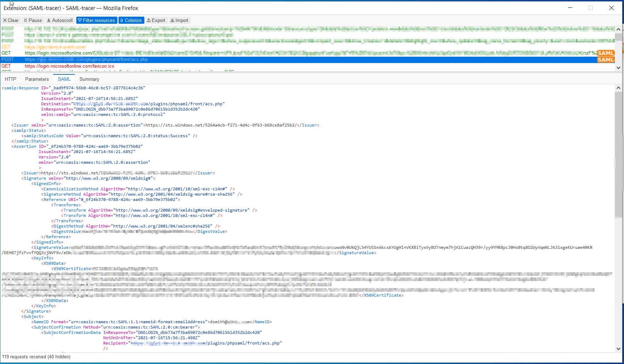Image resolution: width=624 pixels, height=364 pixels.
Task: View the Summary tab
Action: [x=89, y=79]
